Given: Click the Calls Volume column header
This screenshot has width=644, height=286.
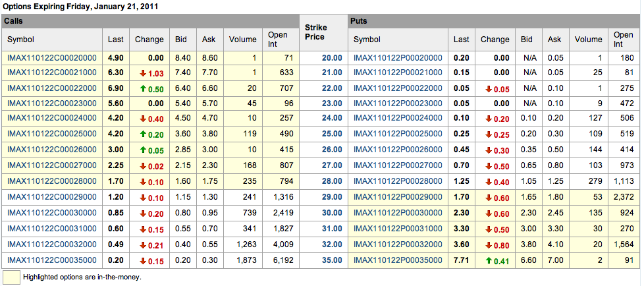Looking at the screenshot, I should point(242,40).
